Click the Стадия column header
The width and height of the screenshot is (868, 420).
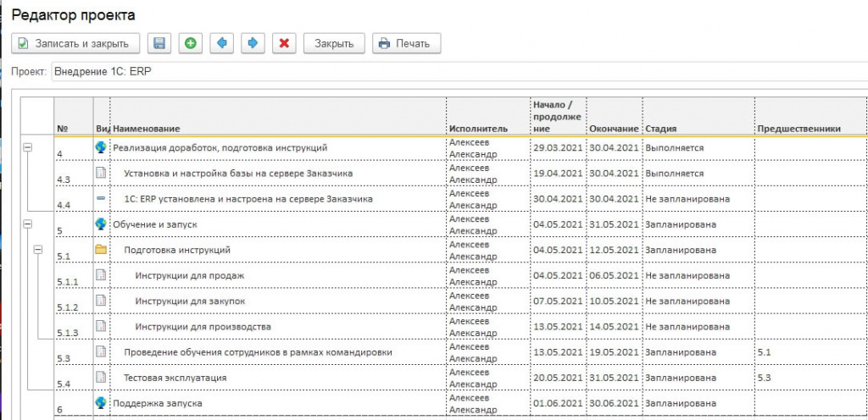coord(661,128)
